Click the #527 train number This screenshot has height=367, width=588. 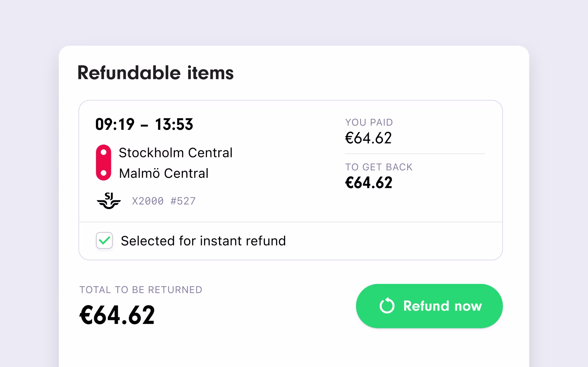coord(183,201)
